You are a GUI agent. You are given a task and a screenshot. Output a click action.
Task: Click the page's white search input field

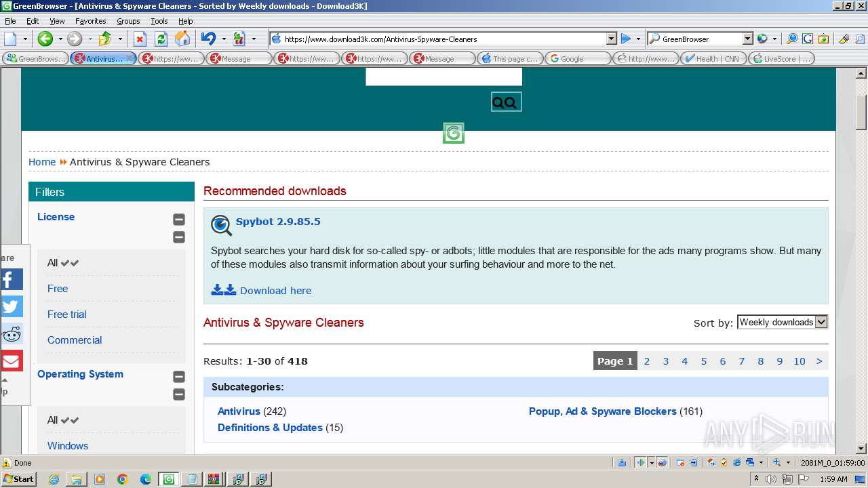[x=443, y=77]
